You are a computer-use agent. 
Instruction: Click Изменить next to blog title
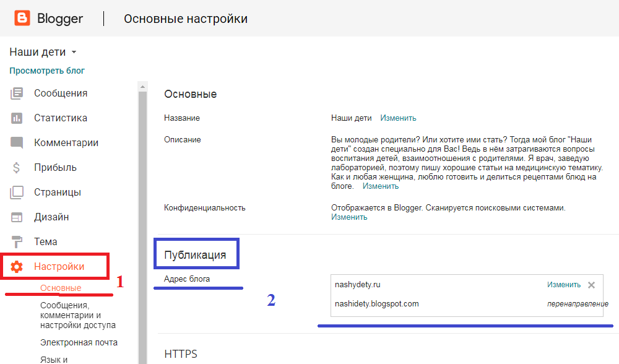point(398,118)
